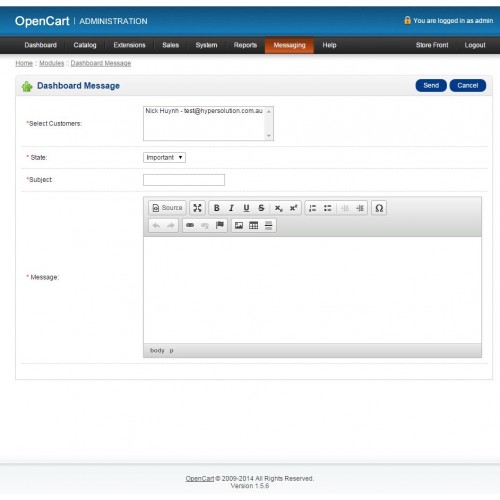Apply Strikethrough formatting in editor
Screen dimensions: 500x500
pos(261,208)
